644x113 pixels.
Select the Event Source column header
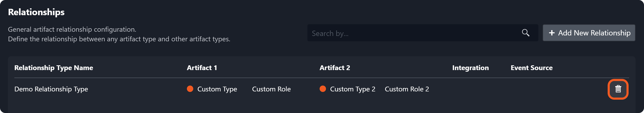coord(531,68)
